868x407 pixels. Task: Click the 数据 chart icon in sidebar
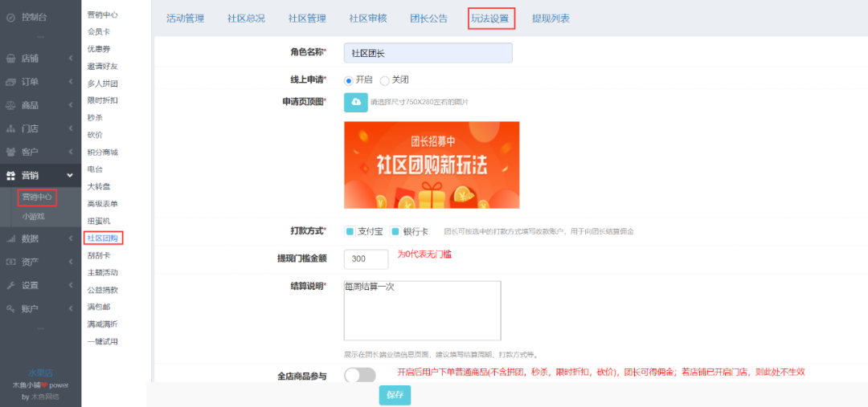(x=11, y=238)
